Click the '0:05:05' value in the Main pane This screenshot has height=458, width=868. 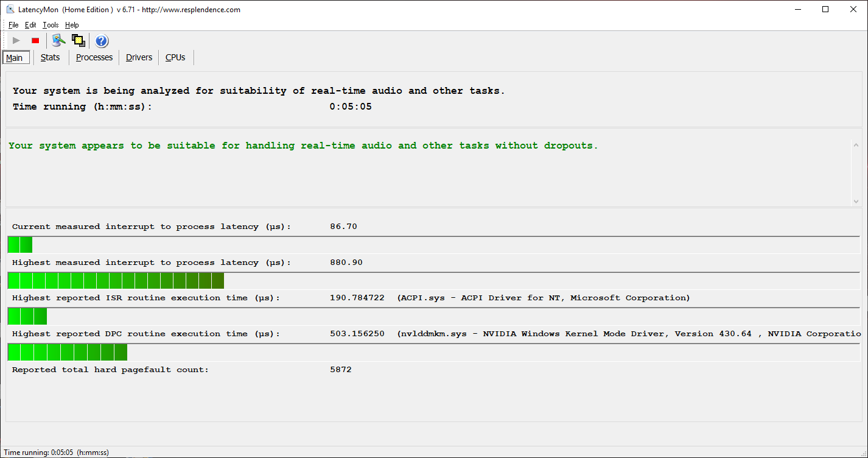351,107
